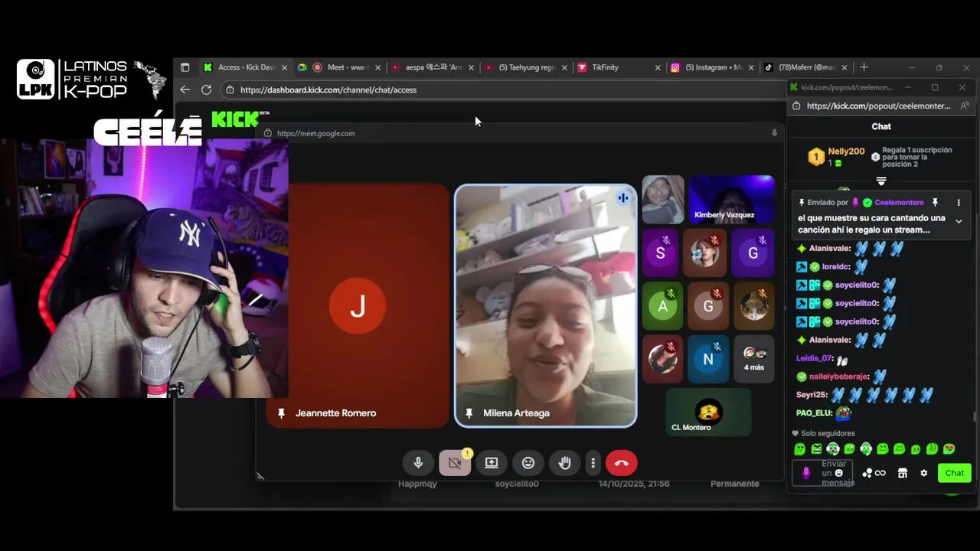The width and height of the screenshot is (980, 551).
Task: Unpin Milena Arteaga's tile pin icon
Action: point(469,413)
